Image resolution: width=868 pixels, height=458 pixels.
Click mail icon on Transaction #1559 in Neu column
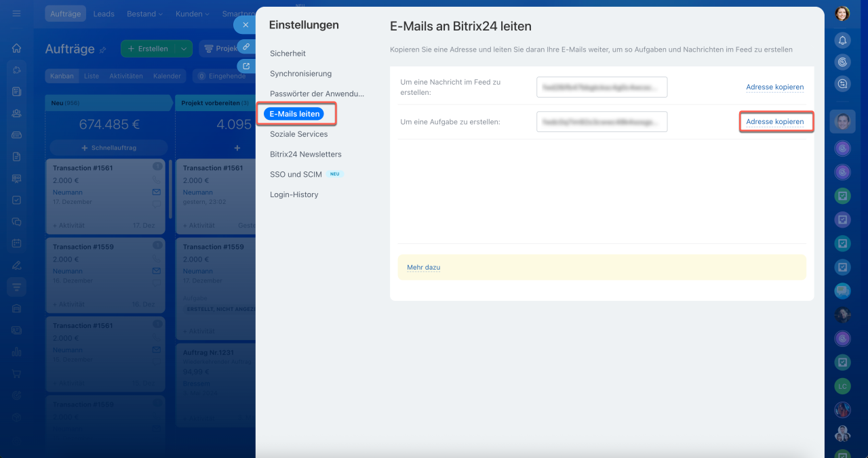pos(157,271)
